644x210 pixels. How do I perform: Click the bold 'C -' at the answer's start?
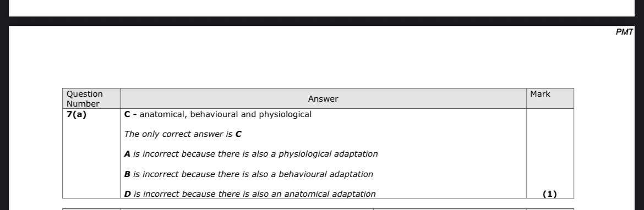pyautogui.click(x=130, y=114)
